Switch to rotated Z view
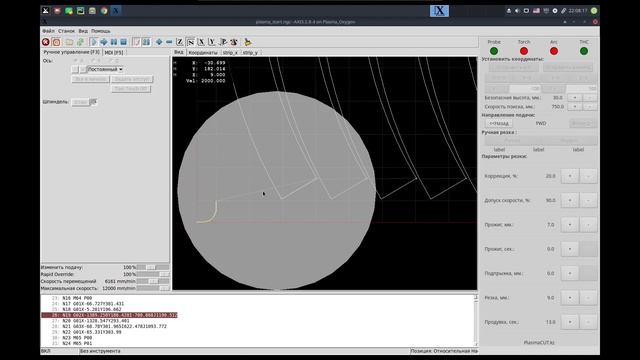The image size is (640, 360). 191,42
